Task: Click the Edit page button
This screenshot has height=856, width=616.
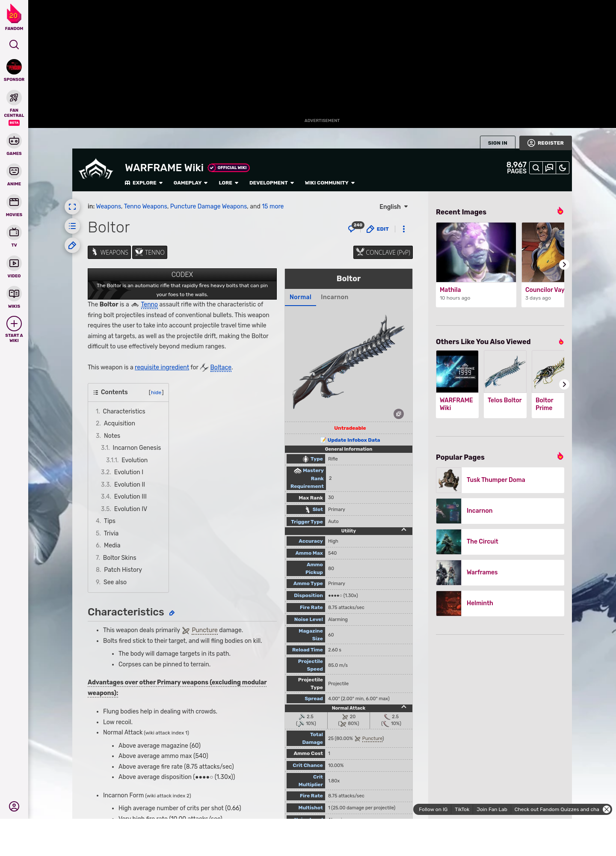Action: [378, 229]
